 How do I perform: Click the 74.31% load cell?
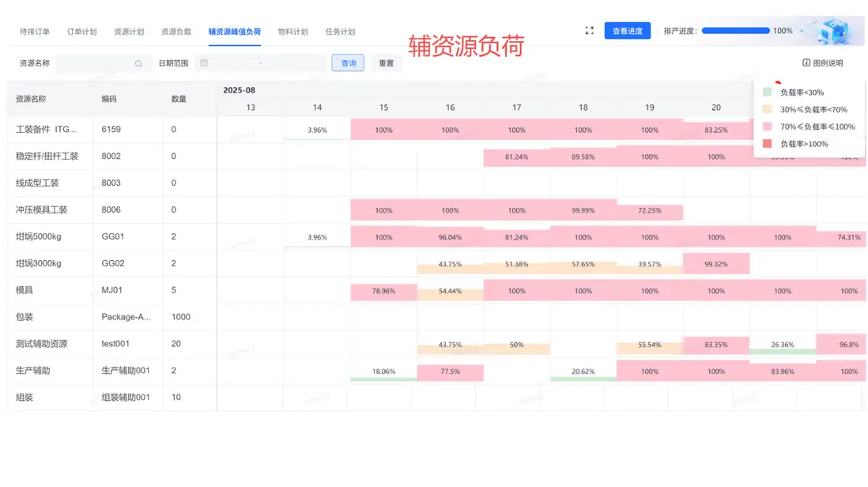tap(841, 237)
